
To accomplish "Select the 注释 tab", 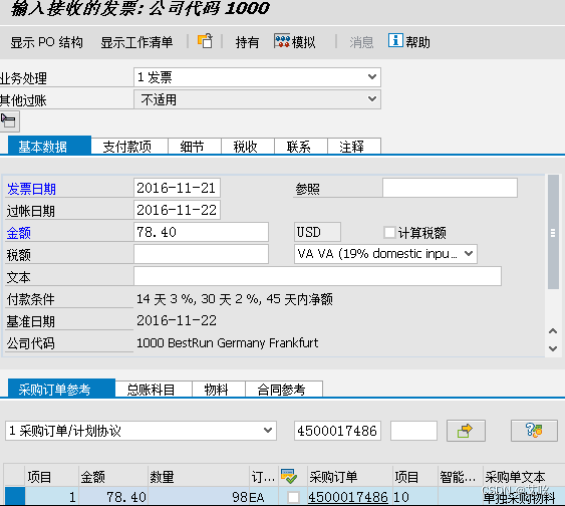I will 353,146.
